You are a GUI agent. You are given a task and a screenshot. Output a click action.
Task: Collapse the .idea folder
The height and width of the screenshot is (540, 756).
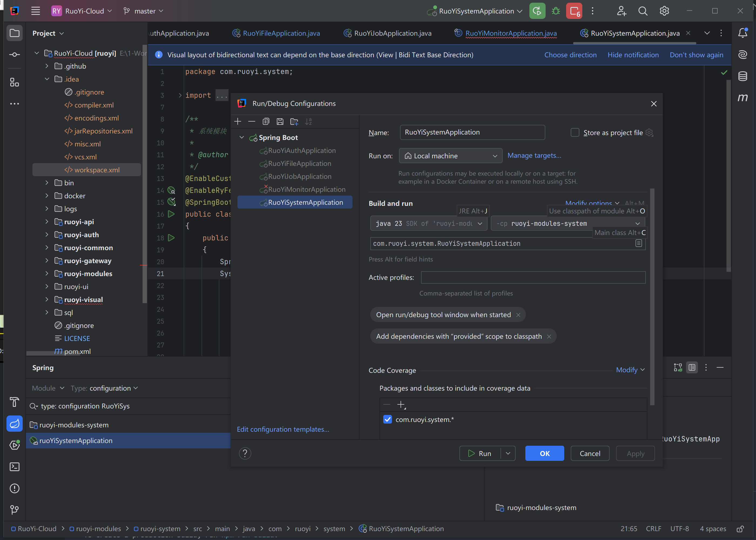point(47,79)
